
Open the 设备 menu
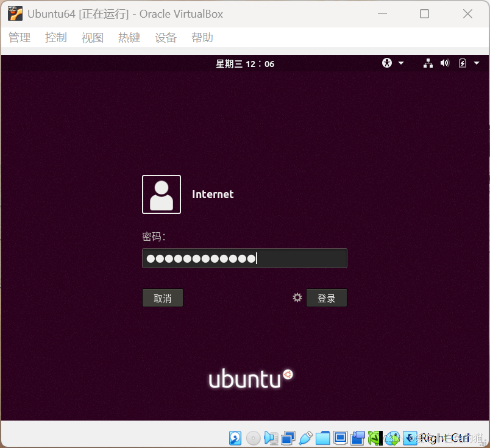pos(166,38)
